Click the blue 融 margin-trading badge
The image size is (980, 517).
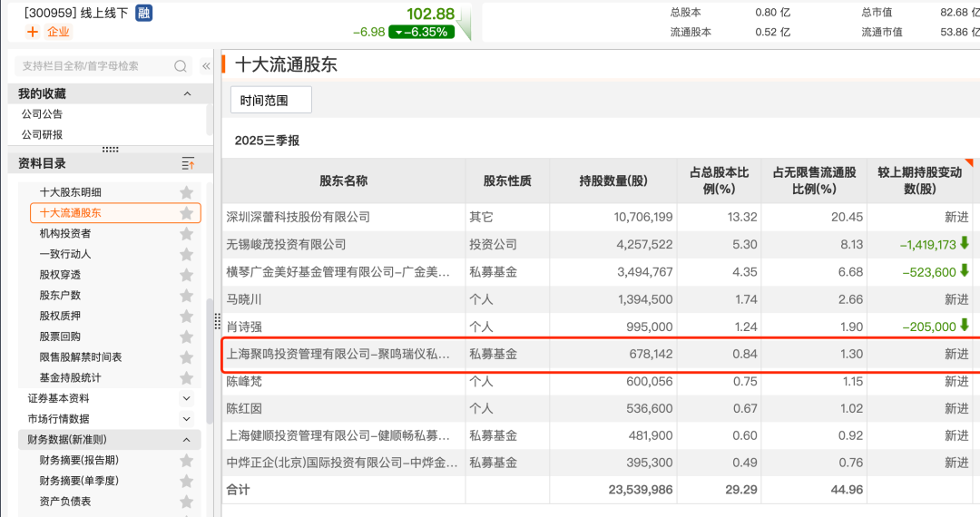click(x=143, y=13)
